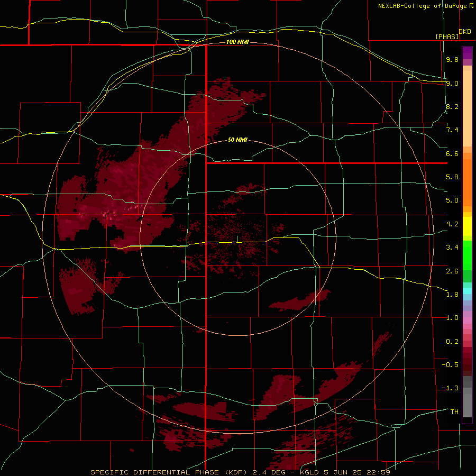Click the KGLD 5 JUN 25 22:59 timestamp
Screen dimensions: 476x476
(345, 472)
